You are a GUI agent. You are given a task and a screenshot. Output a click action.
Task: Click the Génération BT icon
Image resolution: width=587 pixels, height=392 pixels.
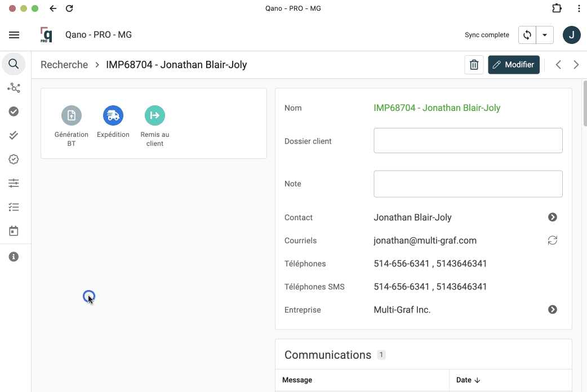pos(72,115)
